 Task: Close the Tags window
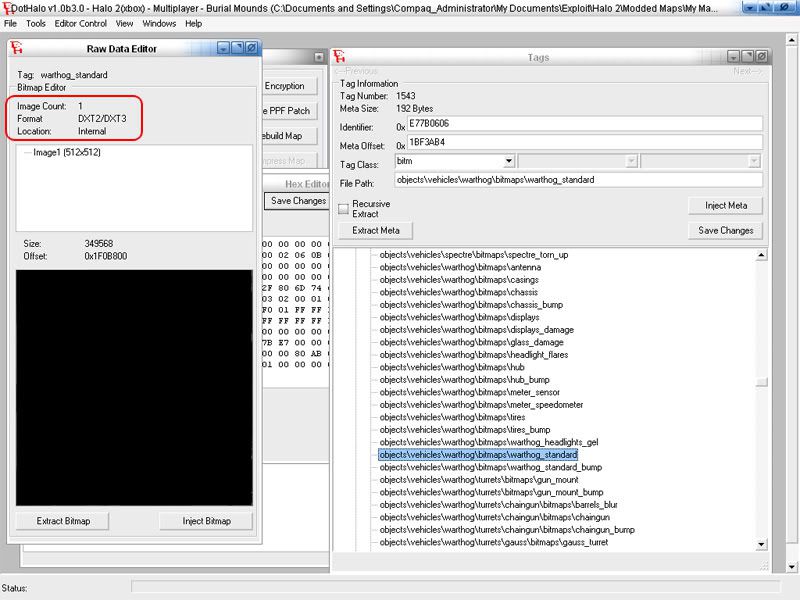tap(761, 57)
